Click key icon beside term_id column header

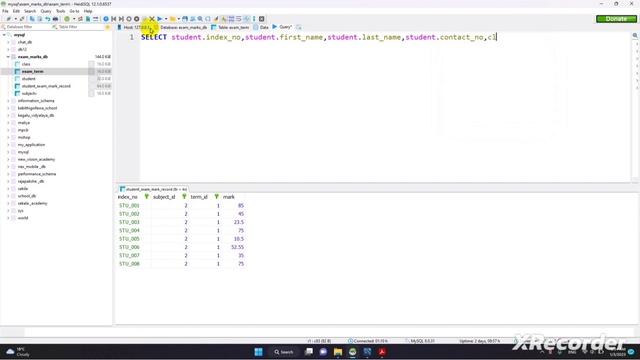[216, 197]
